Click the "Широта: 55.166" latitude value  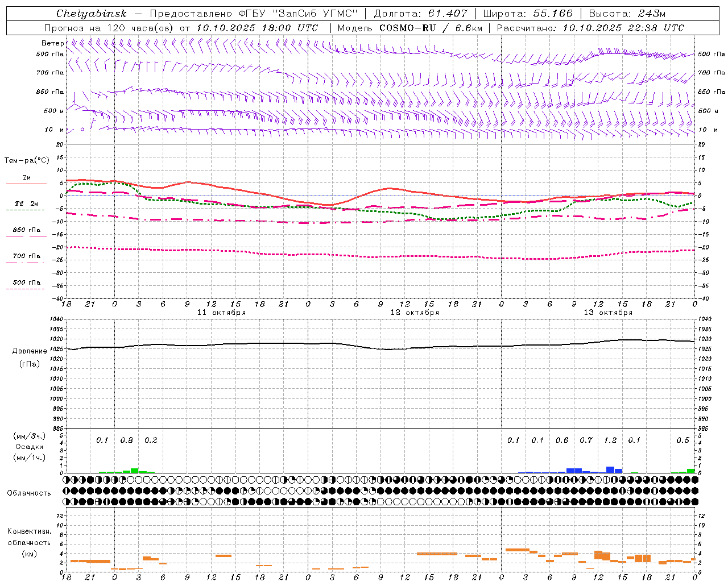[528, 14]
